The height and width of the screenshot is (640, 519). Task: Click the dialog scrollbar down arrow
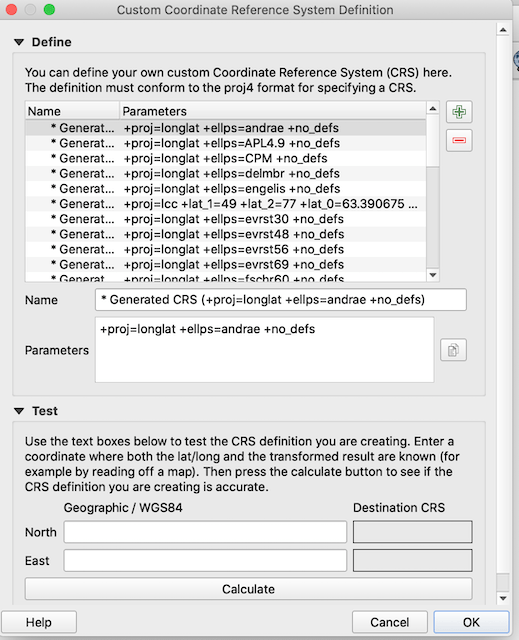503,598
